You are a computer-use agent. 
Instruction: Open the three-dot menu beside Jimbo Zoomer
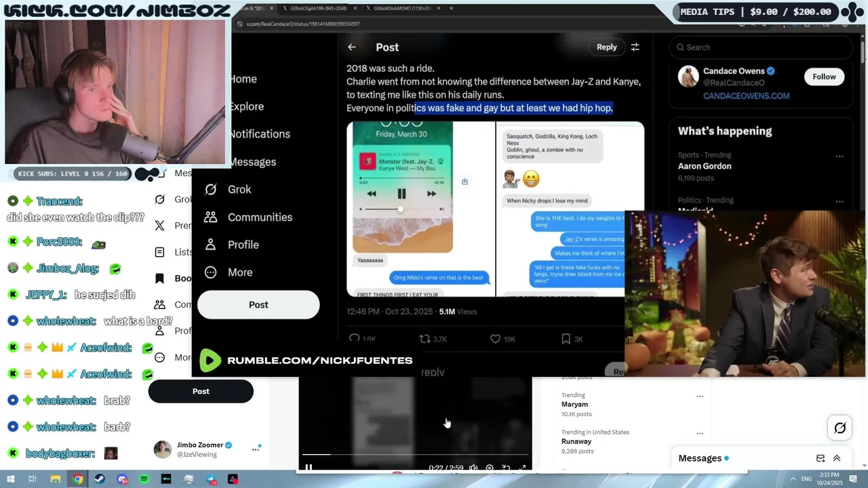[x=256, y=449]
